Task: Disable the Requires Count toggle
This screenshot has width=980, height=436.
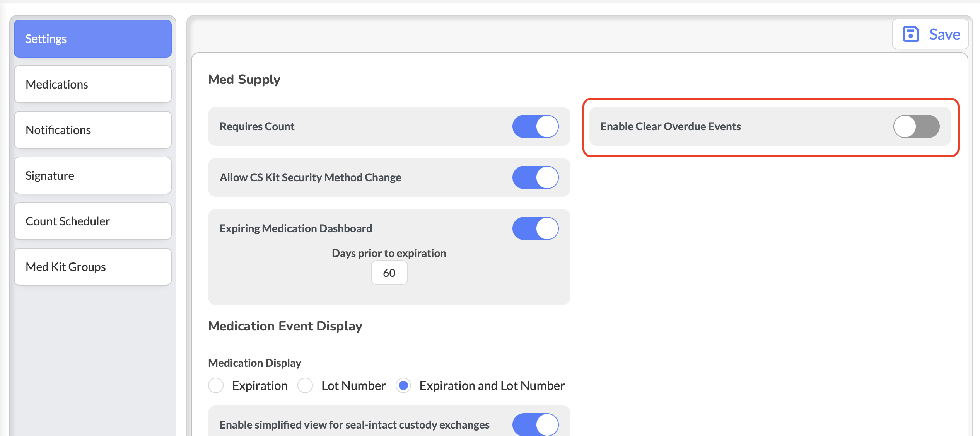Action: pyautogui.click(x=535, y=126)
